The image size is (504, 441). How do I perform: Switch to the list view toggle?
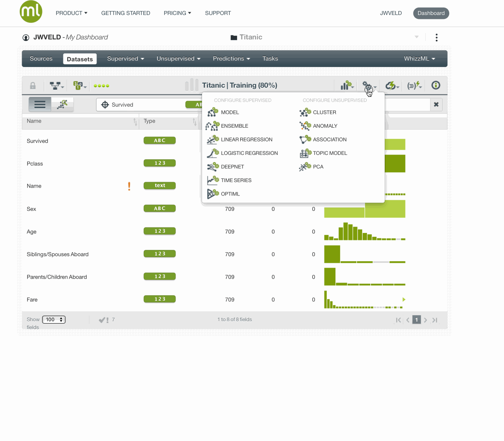[x=40, y=104]
